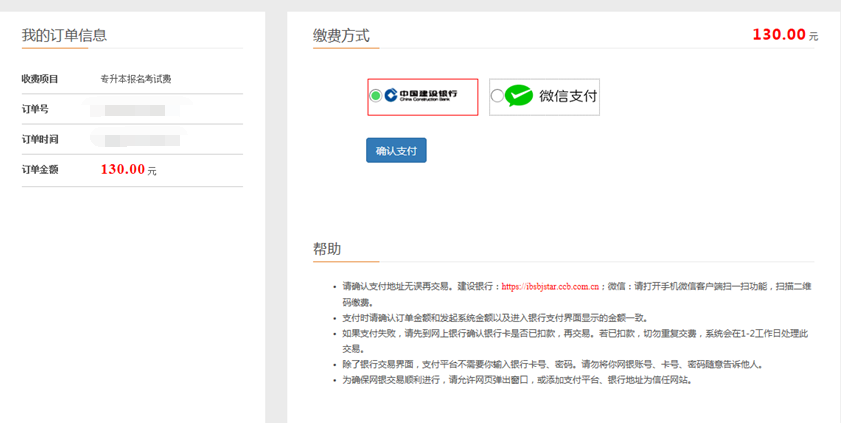Click the help line beginning 为确保网银交易顺利进行
Image resolution: width=841 pixels, height=423 pixels.
pos(518,380)
